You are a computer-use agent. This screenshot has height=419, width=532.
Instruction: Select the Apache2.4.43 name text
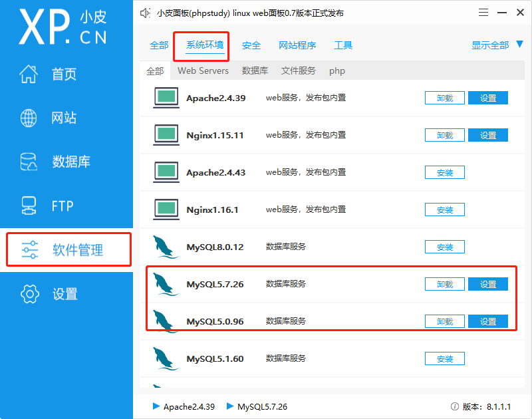point(215,173)
